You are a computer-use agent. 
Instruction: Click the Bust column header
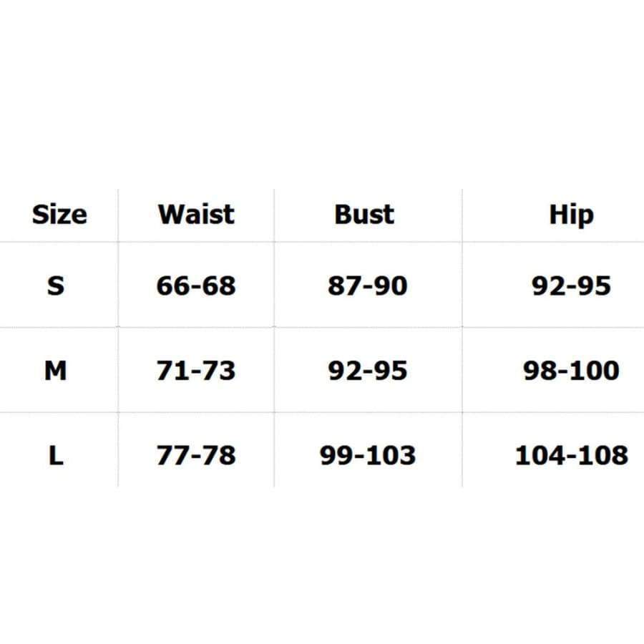(x=364, y=214)
